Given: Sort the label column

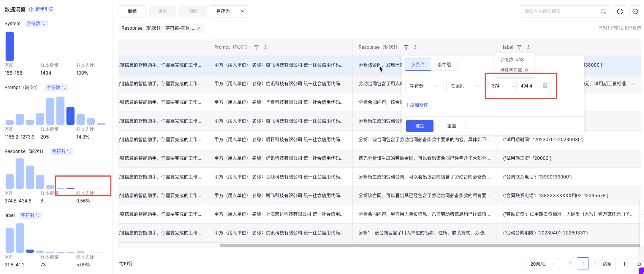Looking at the screenshot, I should coord(528,47).
